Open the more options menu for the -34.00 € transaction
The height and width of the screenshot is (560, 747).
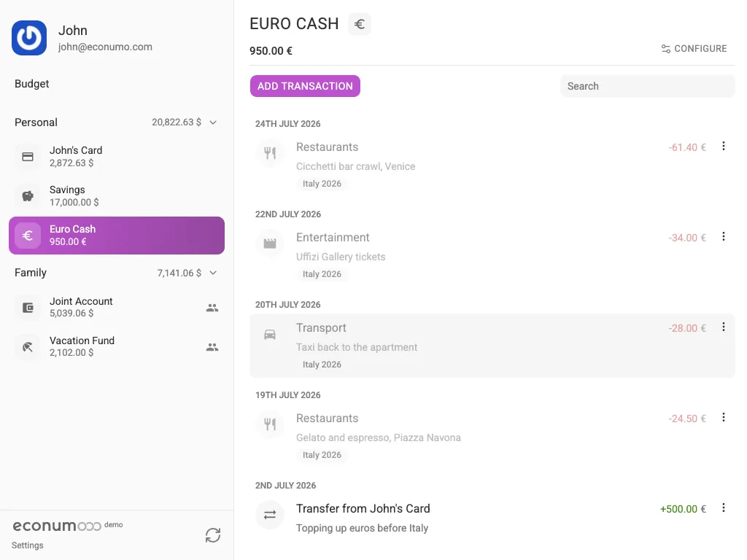point(723,237)
